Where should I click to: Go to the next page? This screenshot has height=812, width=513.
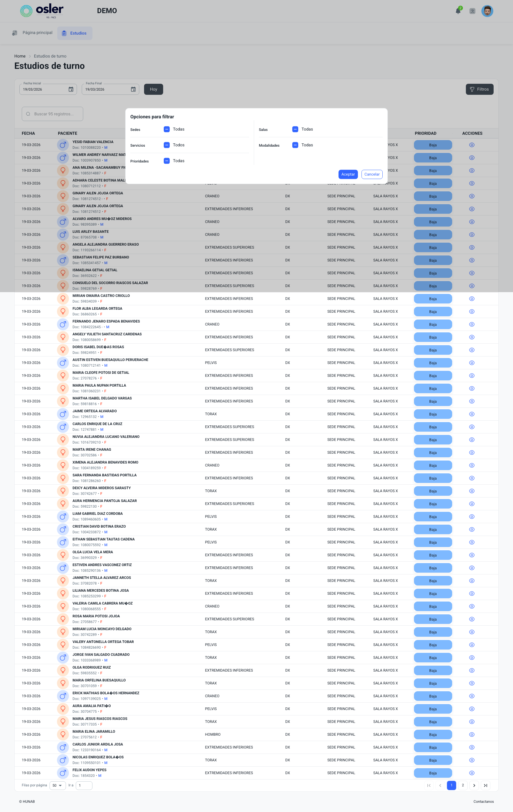tap(474, 785)
